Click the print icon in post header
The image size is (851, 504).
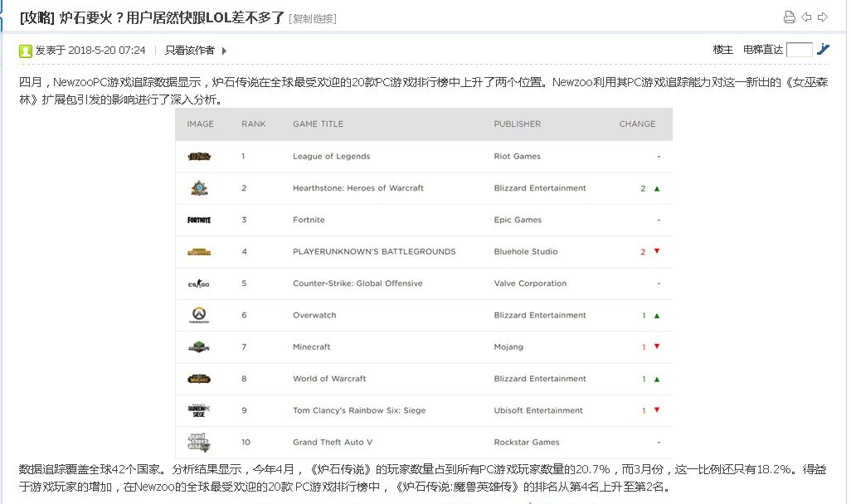pyautogui.click(x=790, y=17)
